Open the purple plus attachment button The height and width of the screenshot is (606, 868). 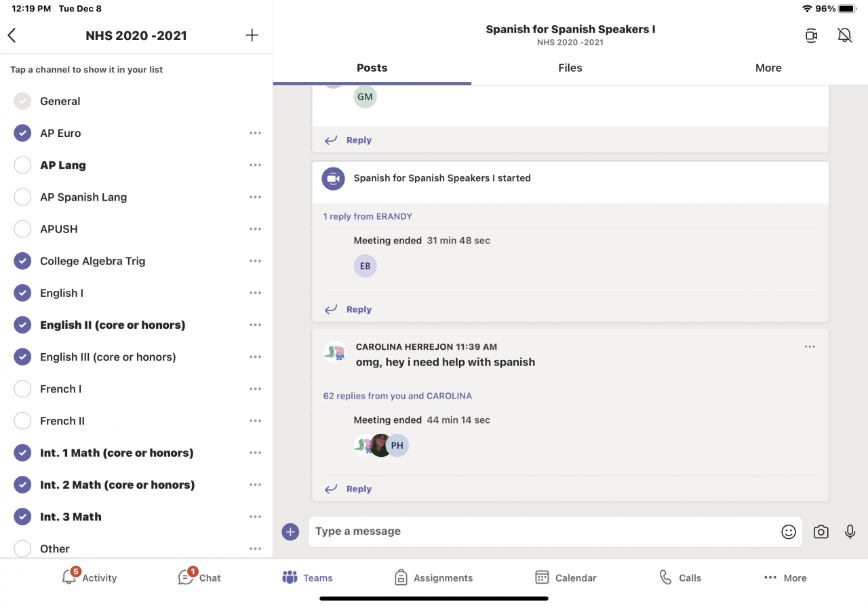[290, 532]
